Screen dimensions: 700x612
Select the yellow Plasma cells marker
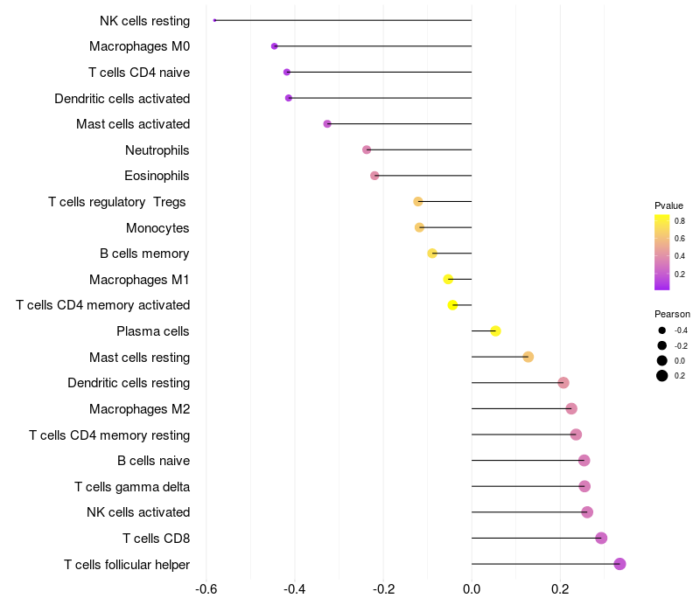coord(495,331)
